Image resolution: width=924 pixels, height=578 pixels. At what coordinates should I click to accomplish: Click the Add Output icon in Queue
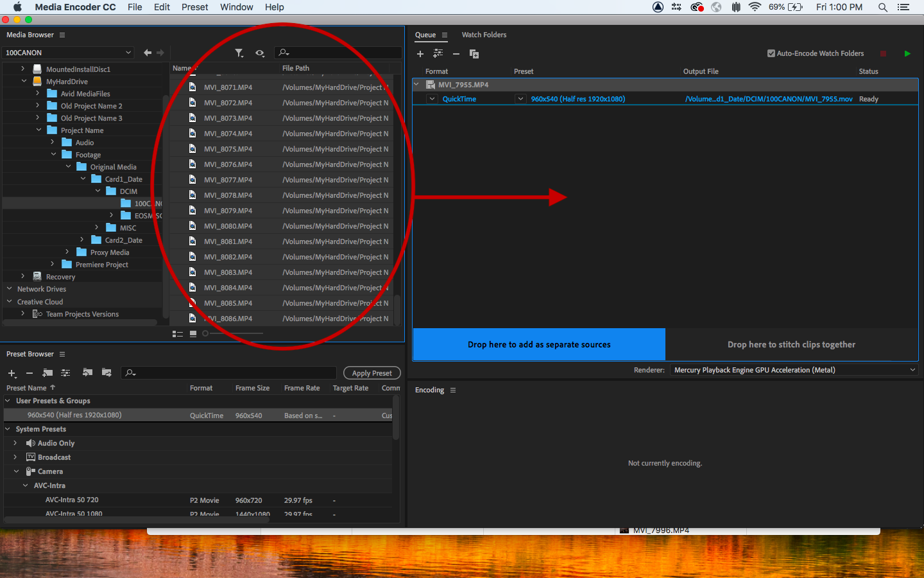438,54
